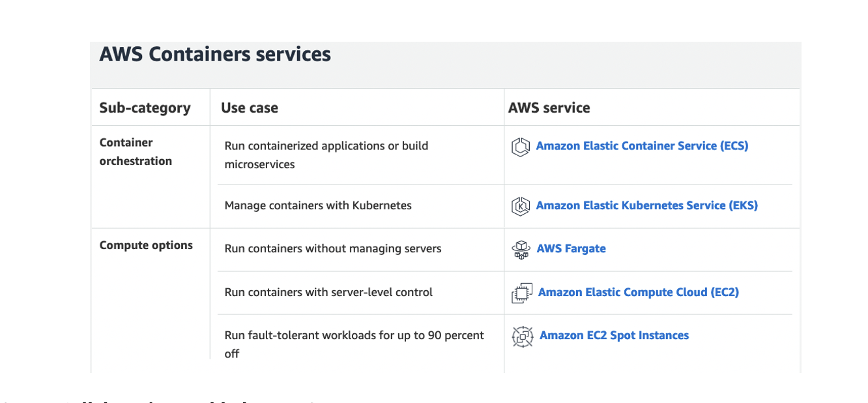The width and height of the screenshot is (868, 403).
Task: Click "Run containers with server-level control" text
Action: [x=328, y=292]
